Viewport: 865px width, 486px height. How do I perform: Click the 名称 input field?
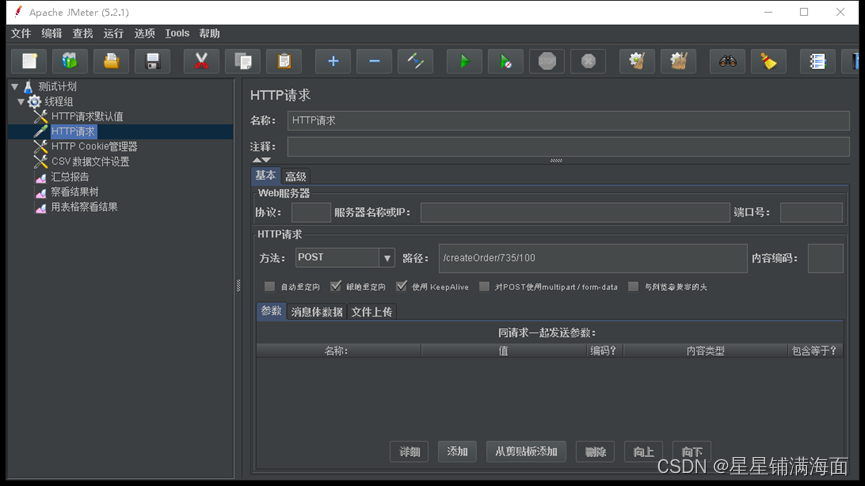point(568,120)
